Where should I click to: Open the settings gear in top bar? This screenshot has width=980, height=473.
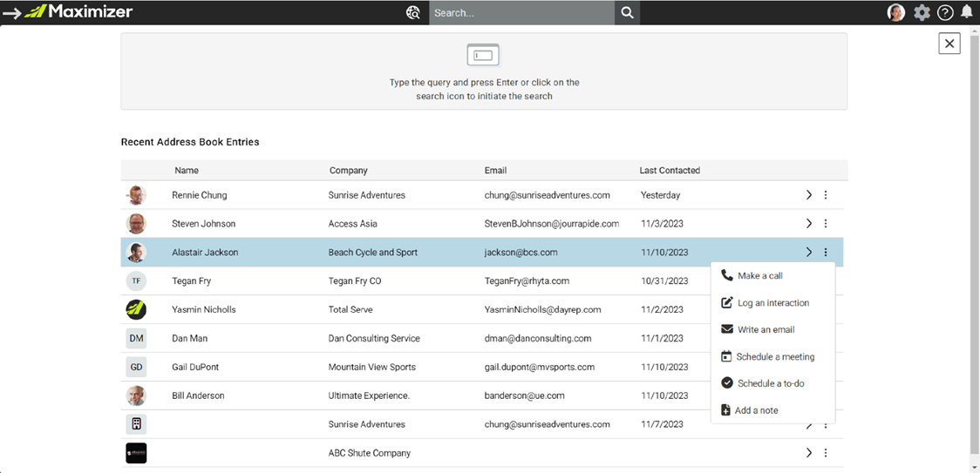(922, 12)
